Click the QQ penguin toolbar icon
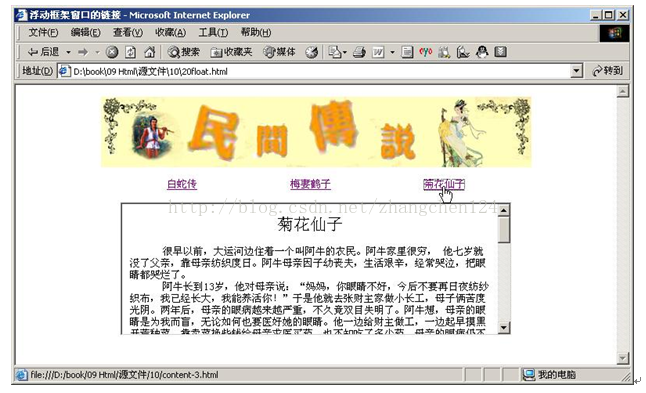 click(482, 52)
